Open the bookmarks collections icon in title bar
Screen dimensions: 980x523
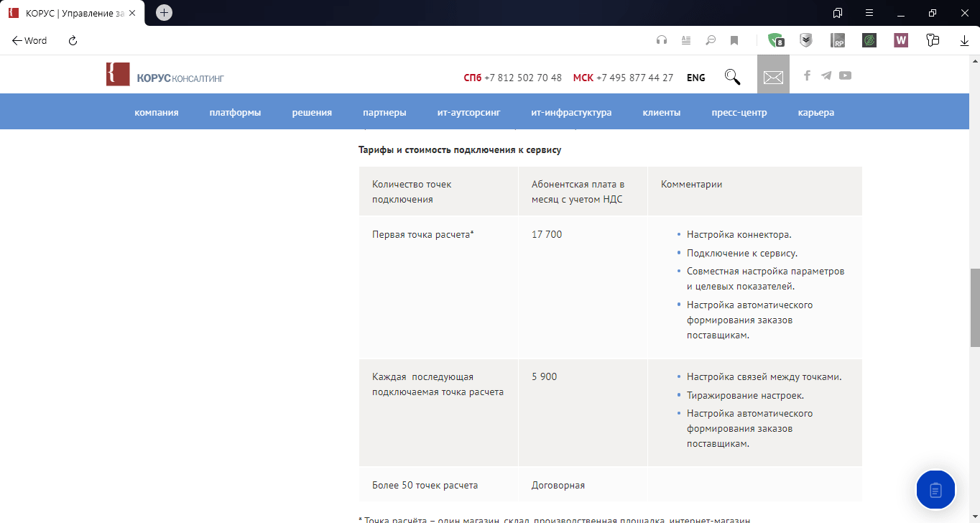pyautogui.click(x=838, y=13)
